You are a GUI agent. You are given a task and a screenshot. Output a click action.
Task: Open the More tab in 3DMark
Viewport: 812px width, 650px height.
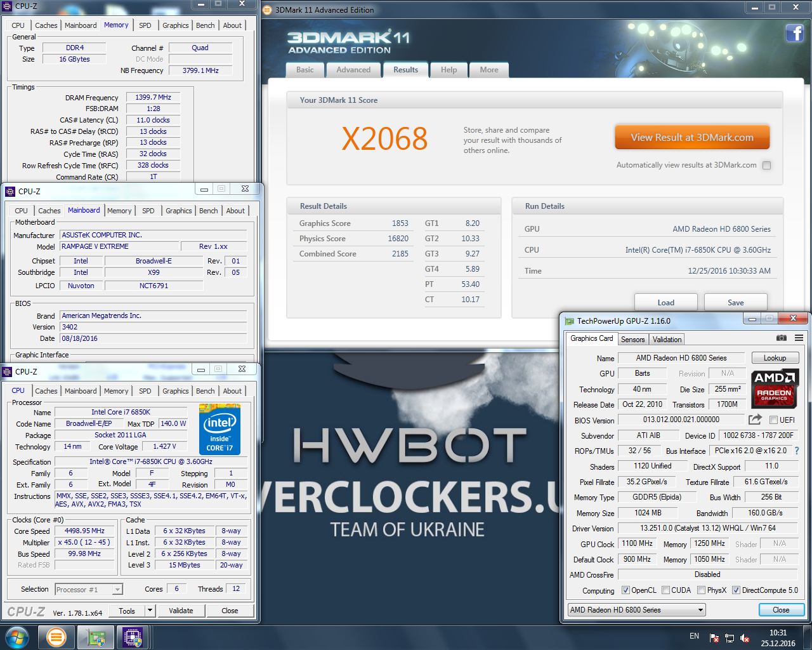point(489,70)
